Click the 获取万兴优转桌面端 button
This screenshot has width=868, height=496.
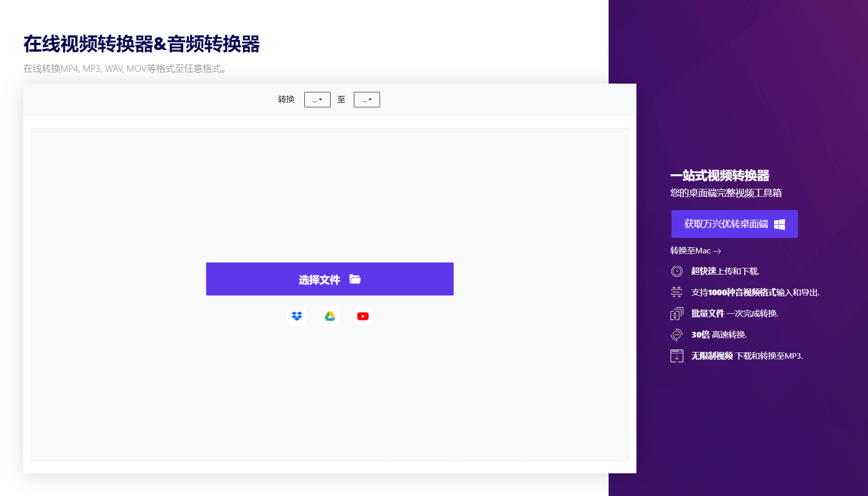[x=734, y=223]
